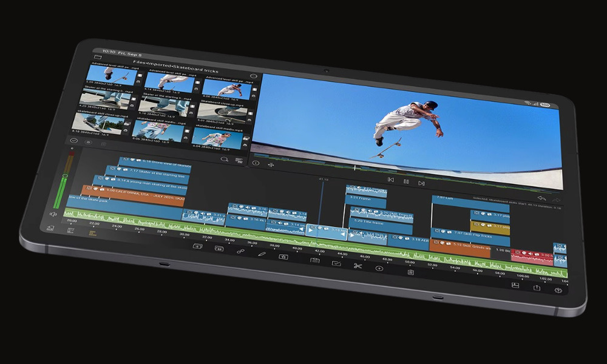Open the ellipsis more options in library

pos(253,76)
